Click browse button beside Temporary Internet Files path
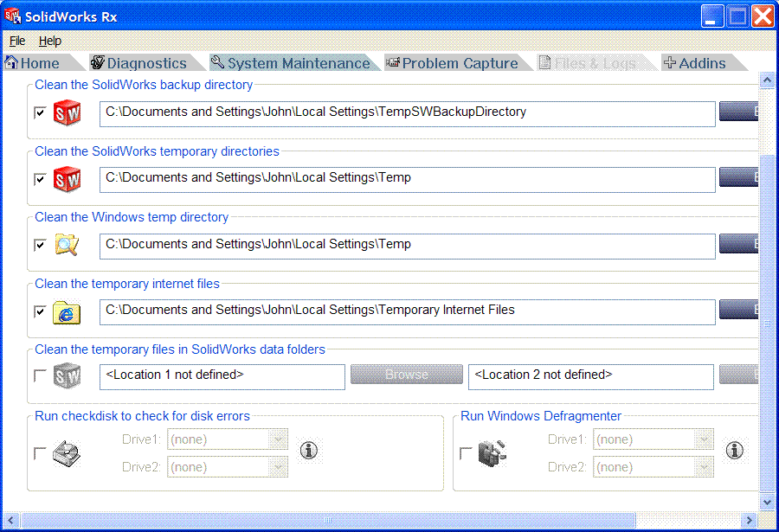 click(x=739, y=309)
